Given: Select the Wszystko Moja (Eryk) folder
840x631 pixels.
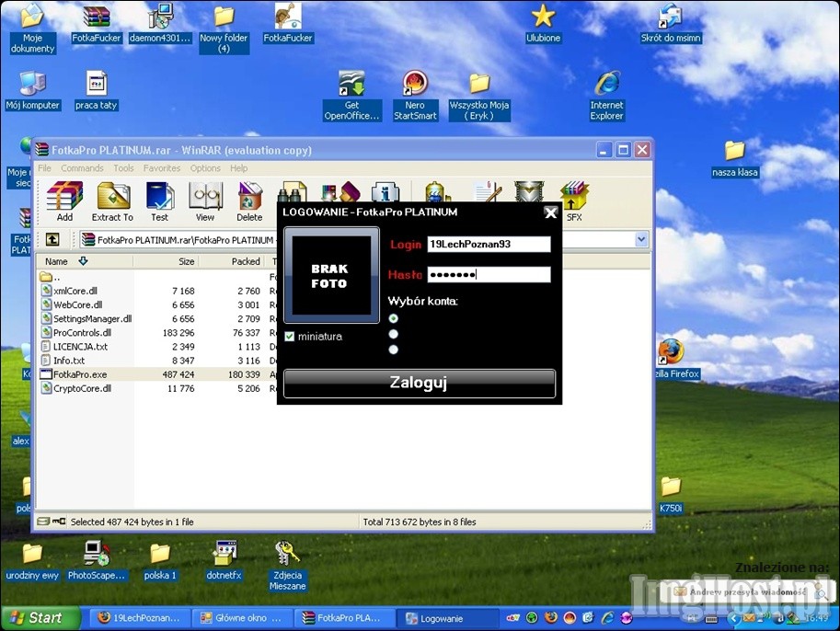Looking at the screenshot, I should tap(479, 97).
